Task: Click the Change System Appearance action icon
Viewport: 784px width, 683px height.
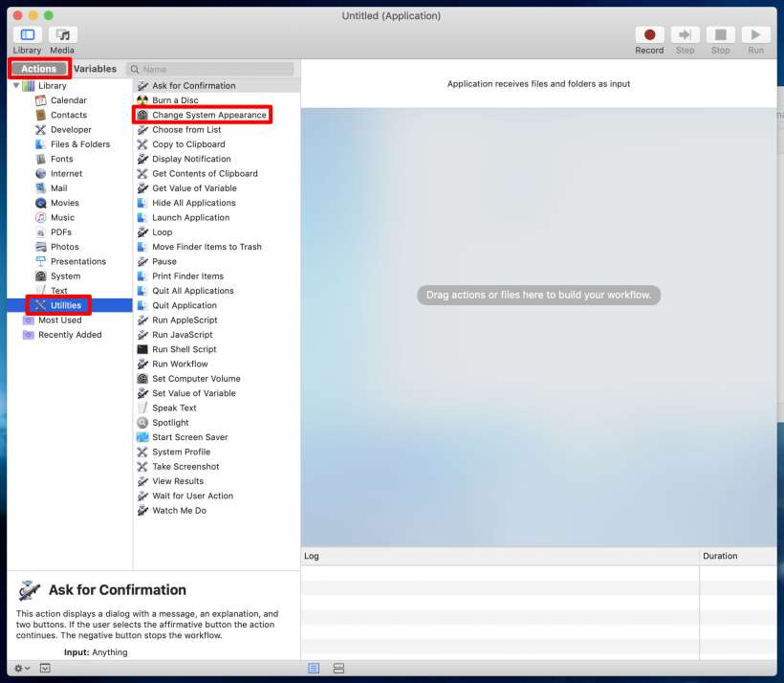Action: [x=142, y=115]
